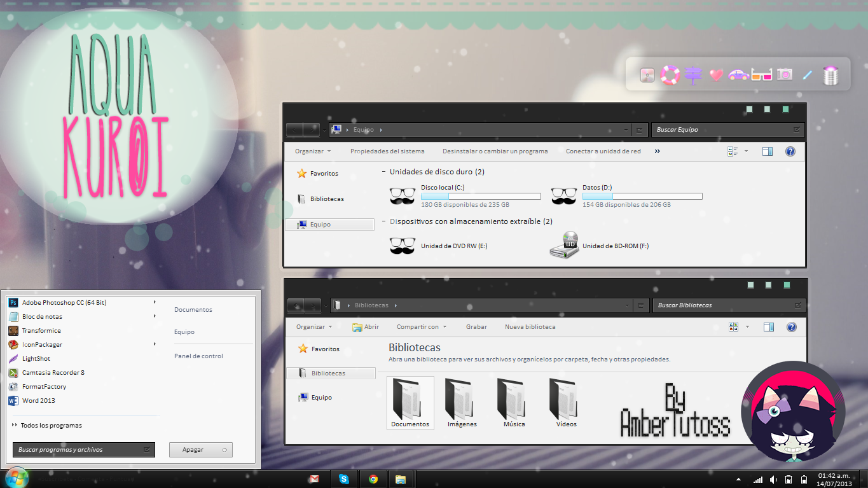Open the life preserver ring dock icon
Screen dimensions: 868x488
tap(670, 75)
